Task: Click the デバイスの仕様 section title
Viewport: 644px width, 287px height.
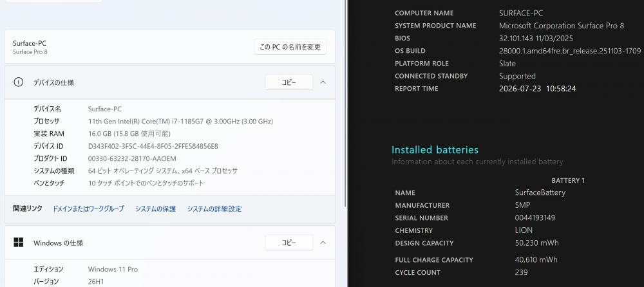Action: tap(54, 82)
